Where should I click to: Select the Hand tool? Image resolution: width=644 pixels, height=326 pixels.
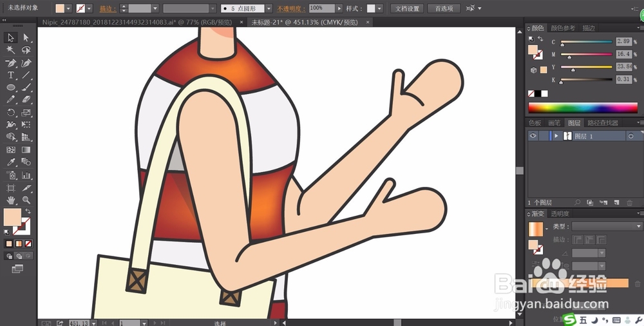pos(11,200)
